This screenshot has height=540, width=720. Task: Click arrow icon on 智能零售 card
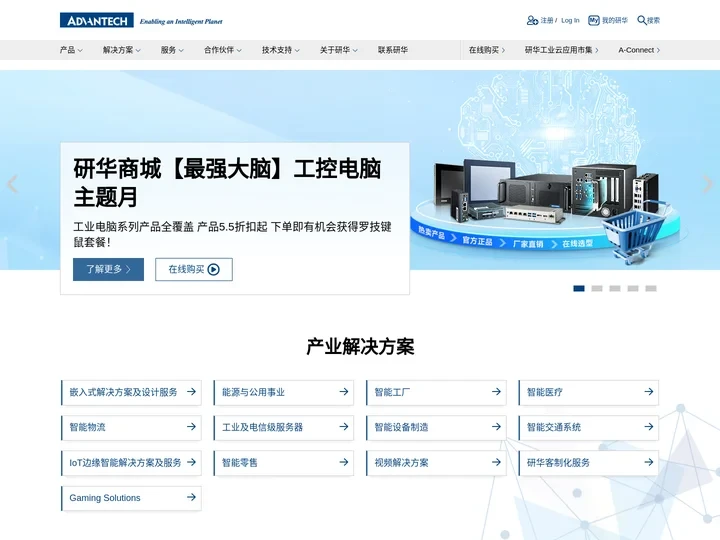pos(344,462)
